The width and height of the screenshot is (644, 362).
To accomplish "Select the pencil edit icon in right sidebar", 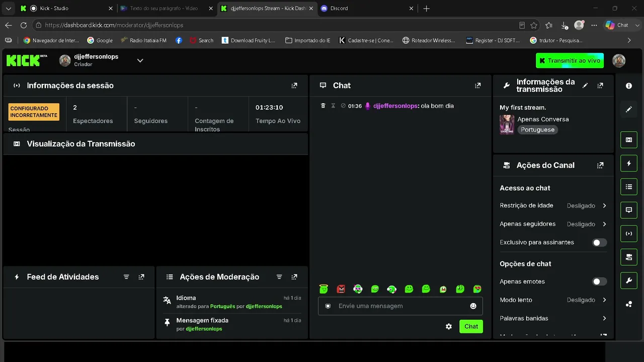I will tap(628, 109).
